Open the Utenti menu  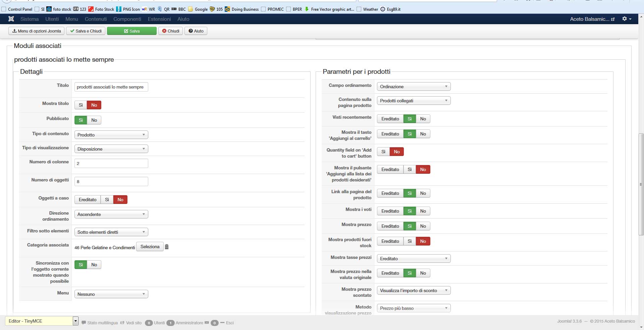coord(52,19)
